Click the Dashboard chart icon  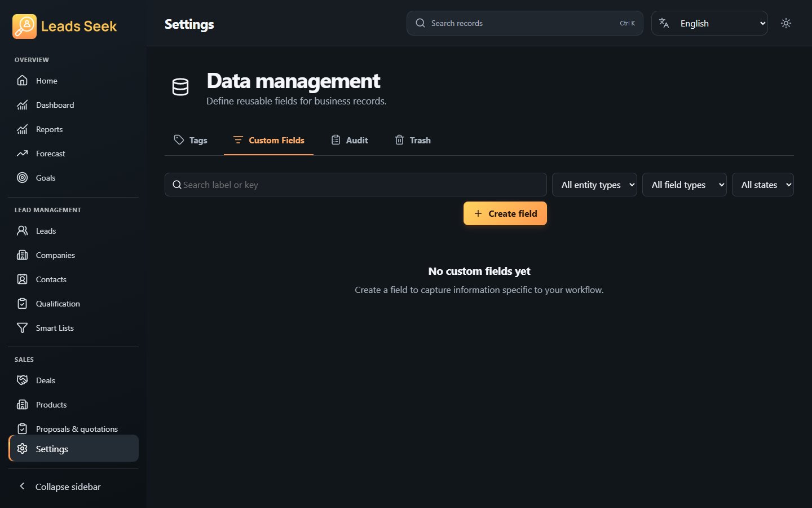(22, 105)
